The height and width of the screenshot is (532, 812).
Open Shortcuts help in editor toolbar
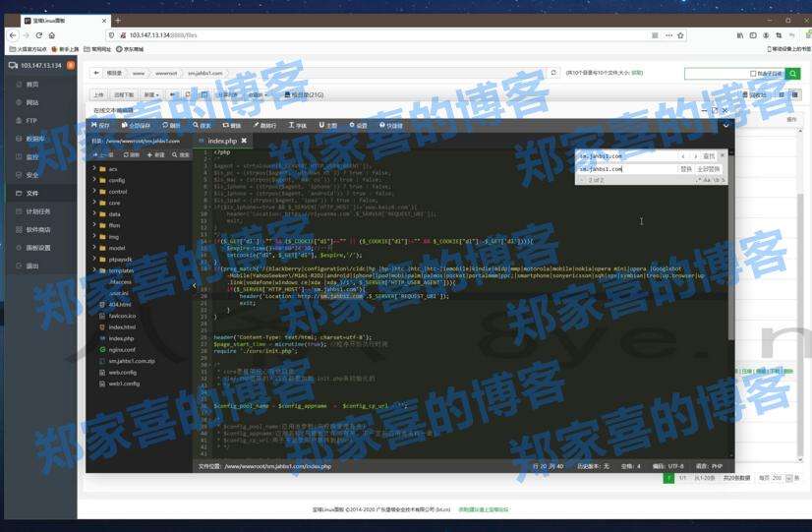point(391,125)
